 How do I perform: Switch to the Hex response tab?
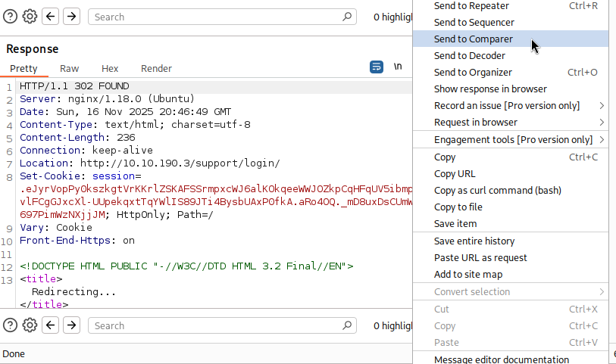(110, 68)
